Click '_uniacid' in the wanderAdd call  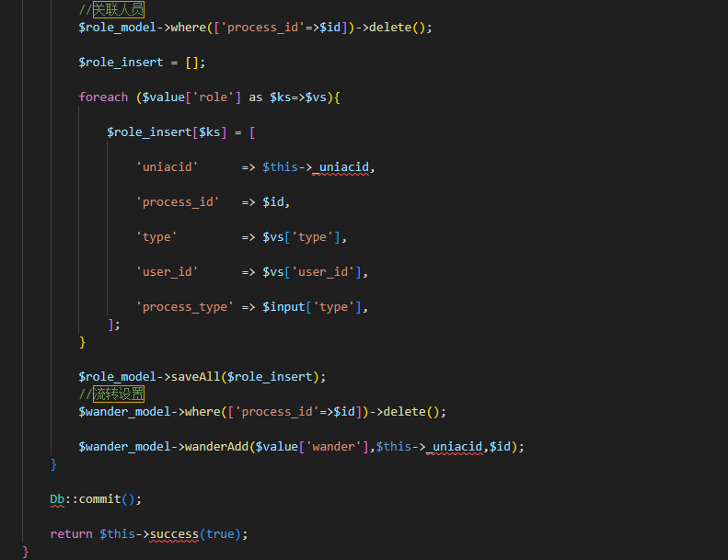[454, 446]
